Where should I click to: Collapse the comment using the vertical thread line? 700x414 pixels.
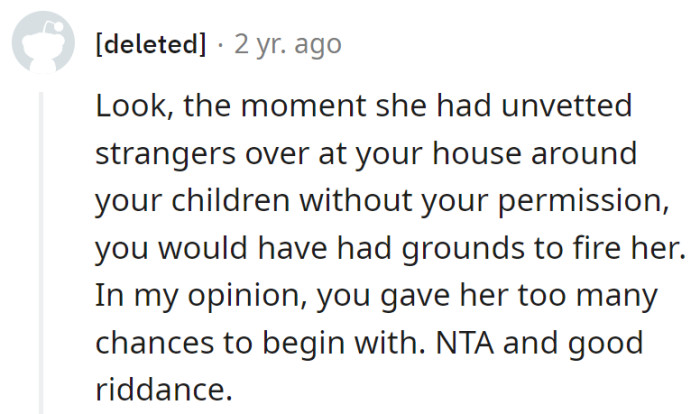pyautogui.click(x=41, y=250)
